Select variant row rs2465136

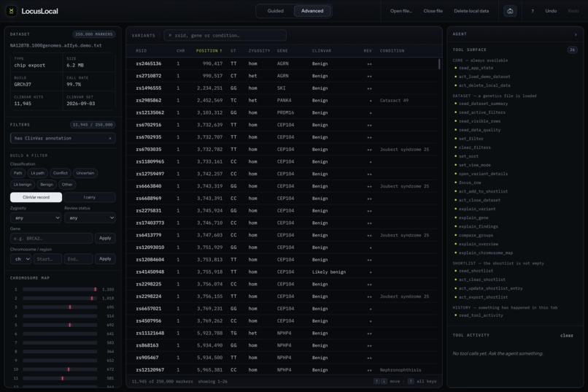[x=282, y=64]
